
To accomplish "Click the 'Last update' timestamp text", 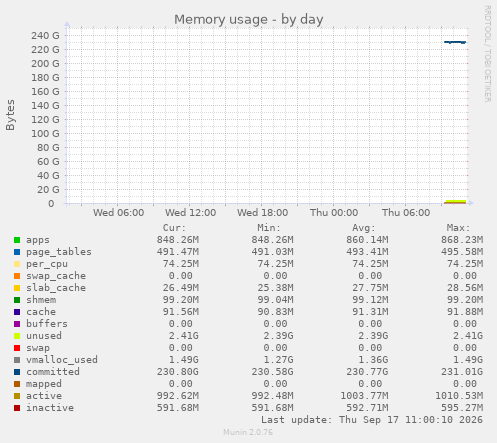I will pyautogui.click(x=372, y=420).
